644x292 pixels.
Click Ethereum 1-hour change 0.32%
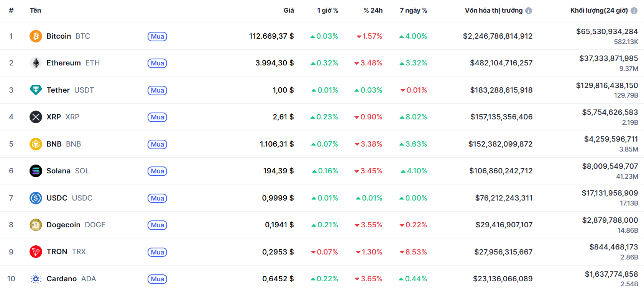tap(324, 63)
